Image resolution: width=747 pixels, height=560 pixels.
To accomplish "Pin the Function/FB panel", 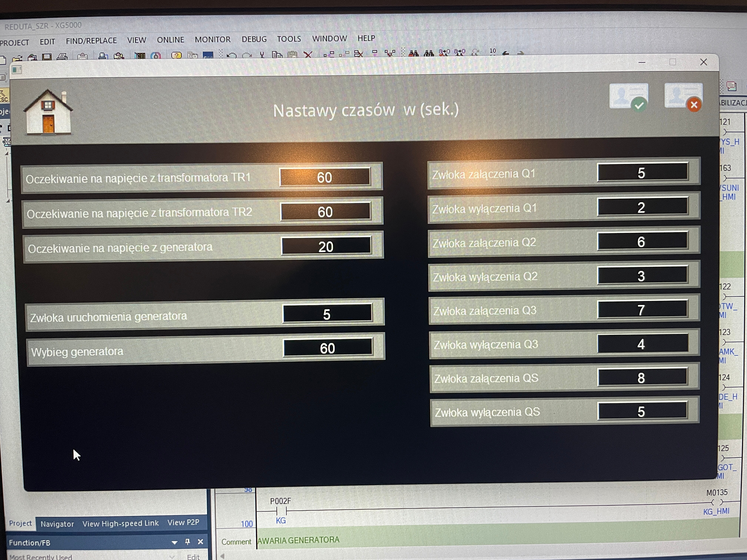I will (x=187, y=542).
